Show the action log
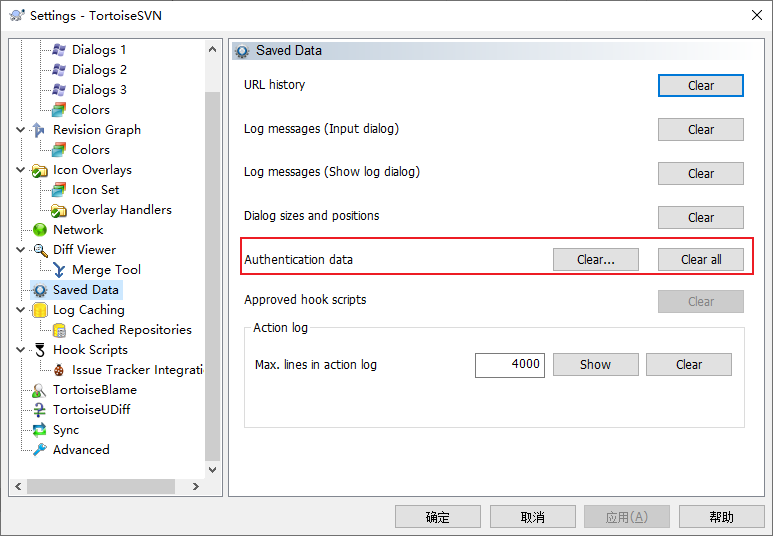Viewport: 773px width, 536px height. click(x=595, y=365)
